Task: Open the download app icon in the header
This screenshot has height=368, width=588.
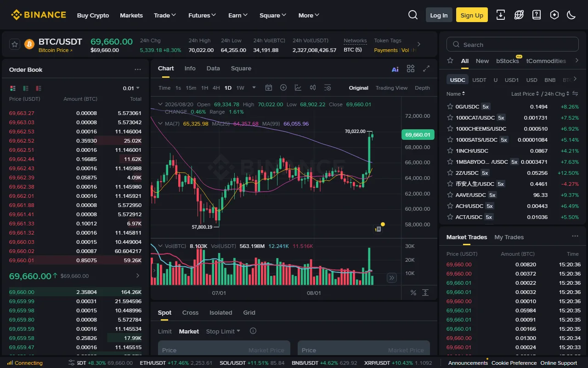Action: point(501,15)
